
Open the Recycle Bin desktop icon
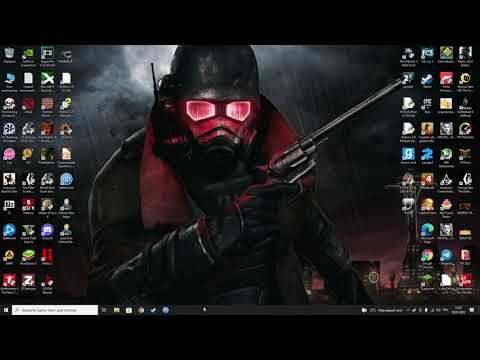pos(9,55)
